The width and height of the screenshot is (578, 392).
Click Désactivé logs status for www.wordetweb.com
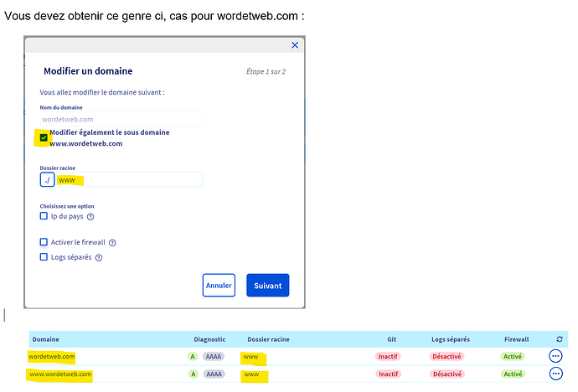tap(447, 374)
